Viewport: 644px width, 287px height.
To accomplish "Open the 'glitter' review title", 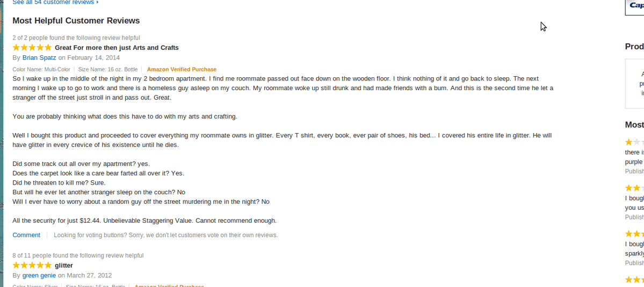I will (64, 265).
